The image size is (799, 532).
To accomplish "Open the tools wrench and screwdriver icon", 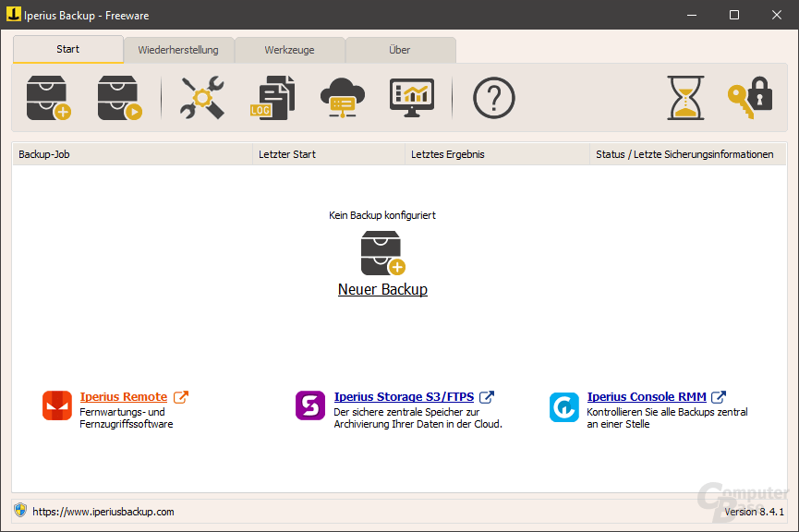I will [201, 97].
